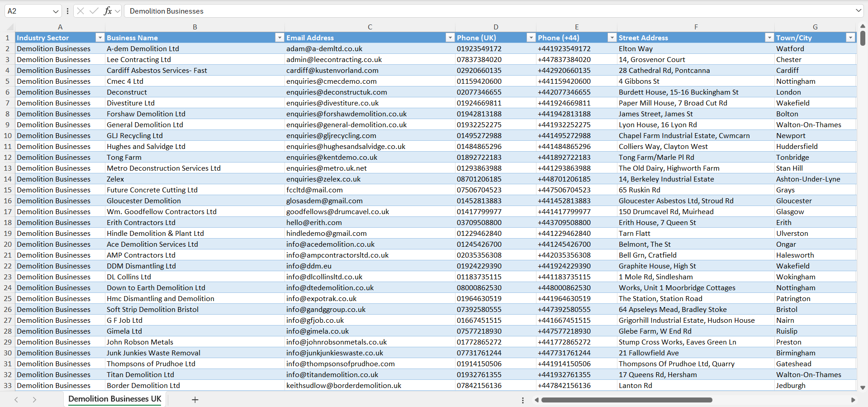Click the vertical scrollbar thumb

click(x=863, y=38)
